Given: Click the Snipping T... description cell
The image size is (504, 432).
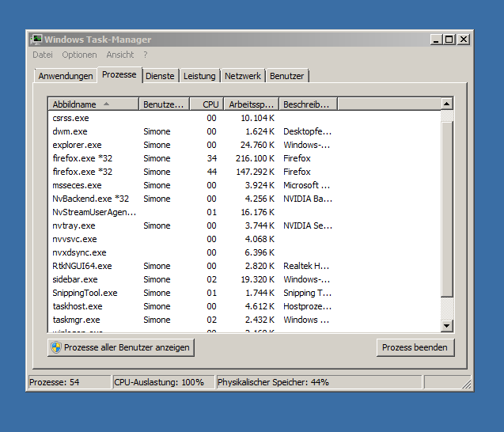Looking at the screenshot, I should (307, 293).
